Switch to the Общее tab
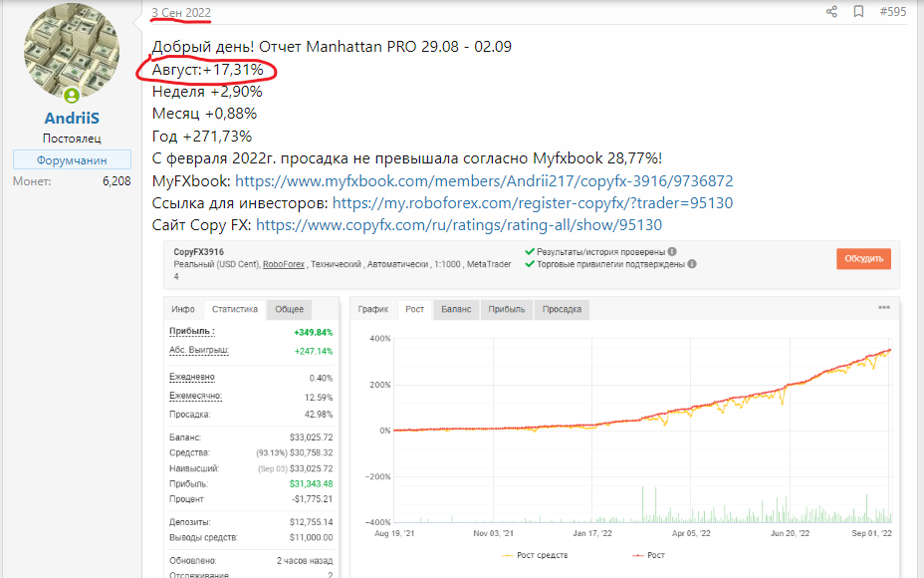The image size is (924, 578). 290,309
